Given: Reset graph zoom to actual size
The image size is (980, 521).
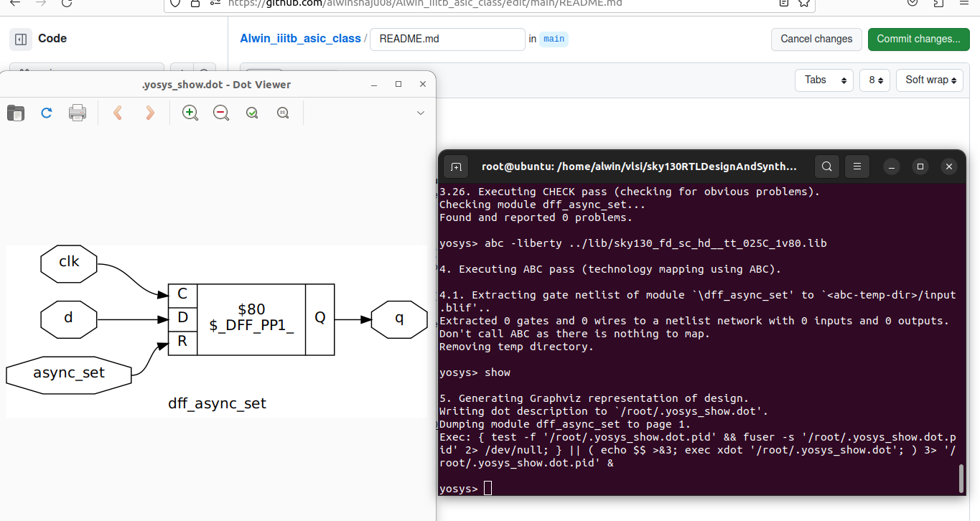Looking at the screenshot, I should 282,113.
